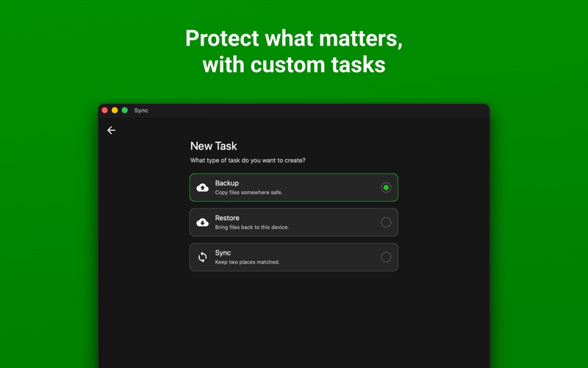
Task: Click the "Keep two places matched." text
Action: coord(247,262)
